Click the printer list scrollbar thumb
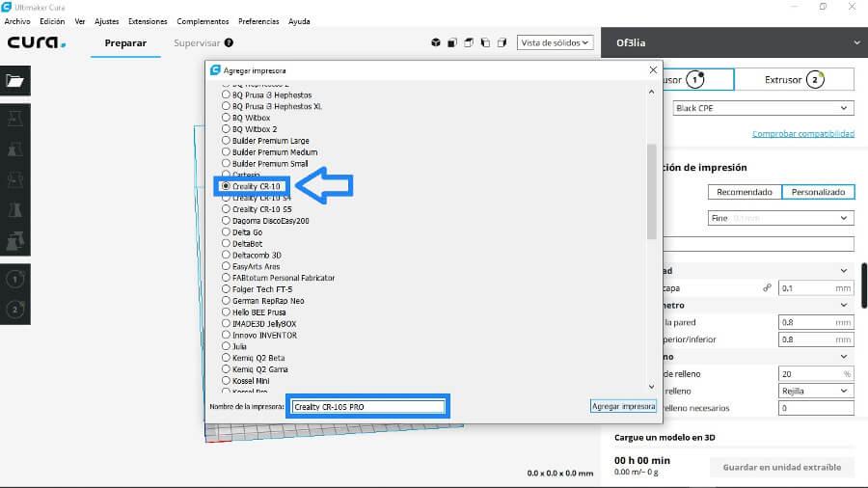The image size is (868, 488). pos(652,191)
